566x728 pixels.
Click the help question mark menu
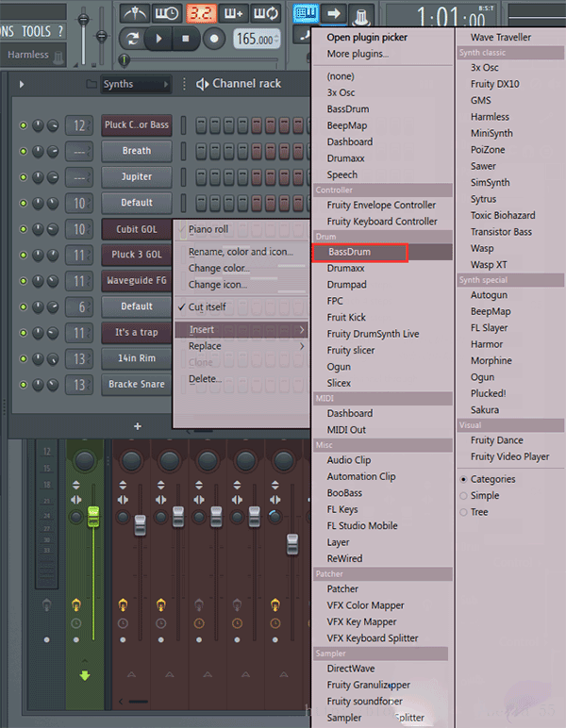click(60, 31)
